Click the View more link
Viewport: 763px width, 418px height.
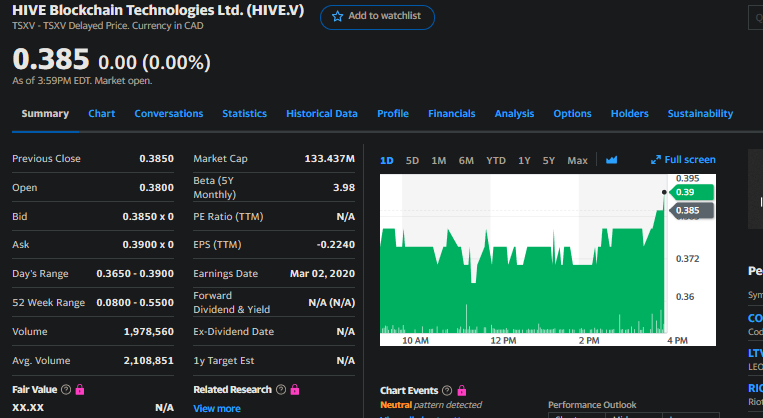pos(216,408)
